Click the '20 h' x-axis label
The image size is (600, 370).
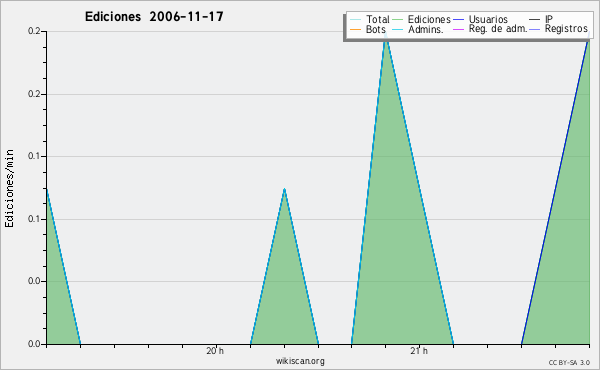tap(215, 351)
